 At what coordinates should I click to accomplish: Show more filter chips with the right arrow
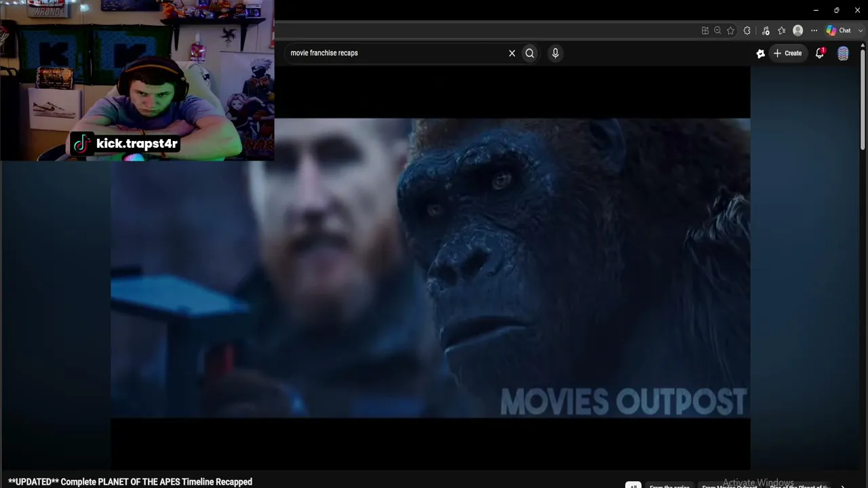843,485
